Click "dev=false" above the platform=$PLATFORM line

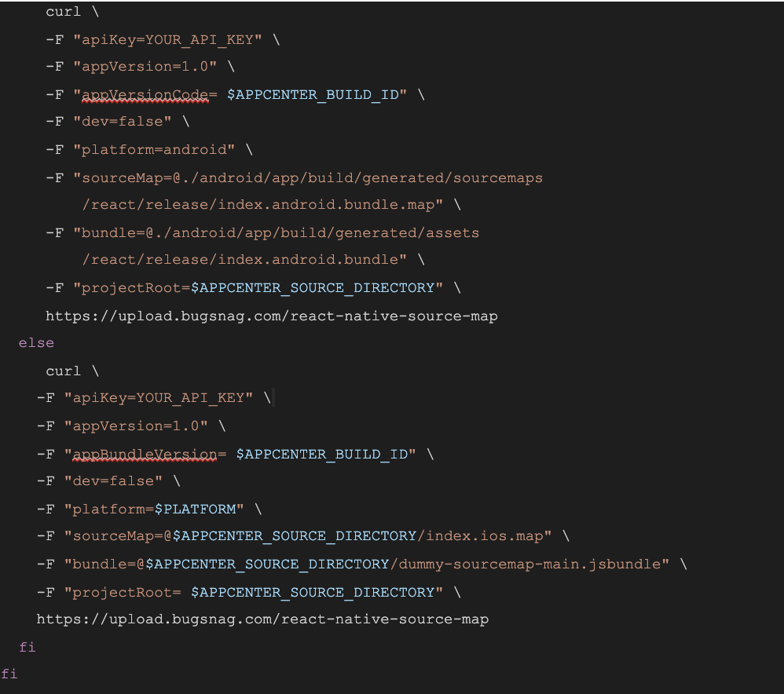[113, 481]
